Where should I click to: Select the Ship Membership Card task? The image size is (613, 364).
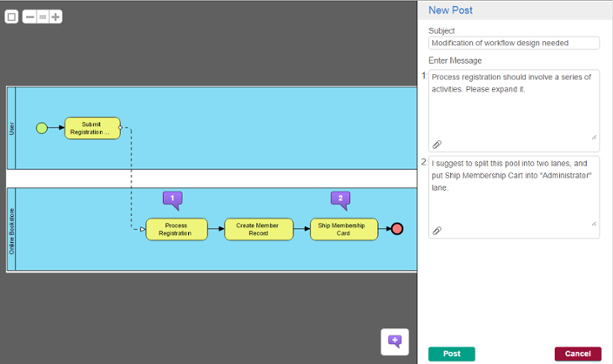tap(344, 229)
